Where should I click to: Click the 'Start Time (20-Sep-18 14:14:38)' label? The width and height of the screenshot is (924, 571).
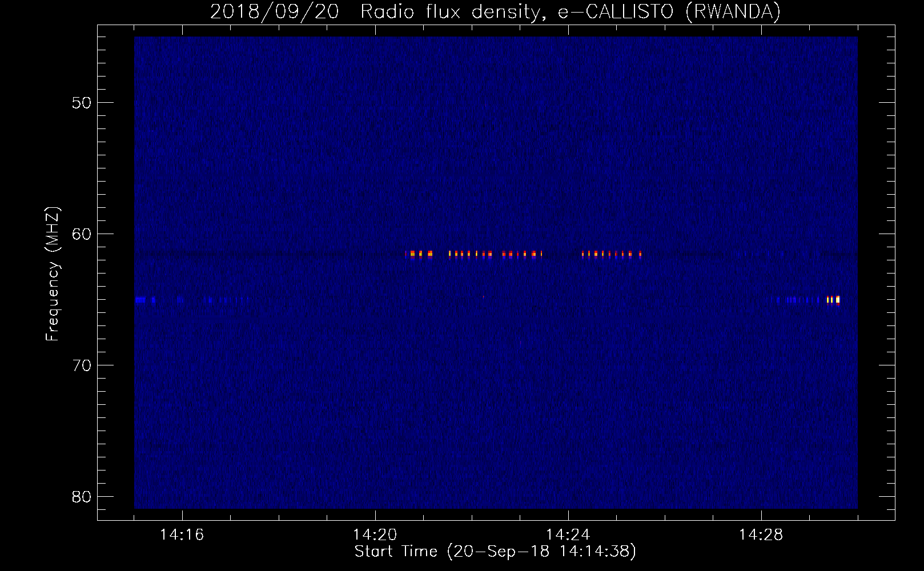point(495,552)
